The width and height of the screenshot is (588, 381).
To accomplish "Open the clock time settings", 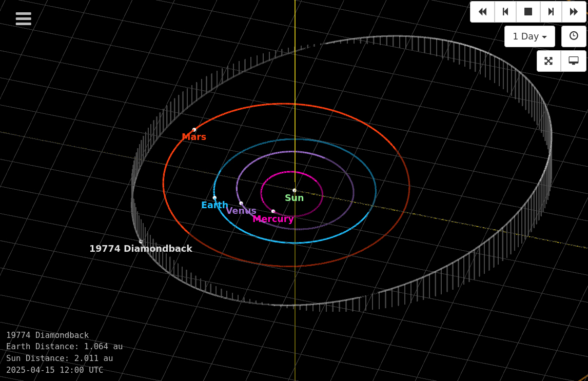I will coord(574,36).
